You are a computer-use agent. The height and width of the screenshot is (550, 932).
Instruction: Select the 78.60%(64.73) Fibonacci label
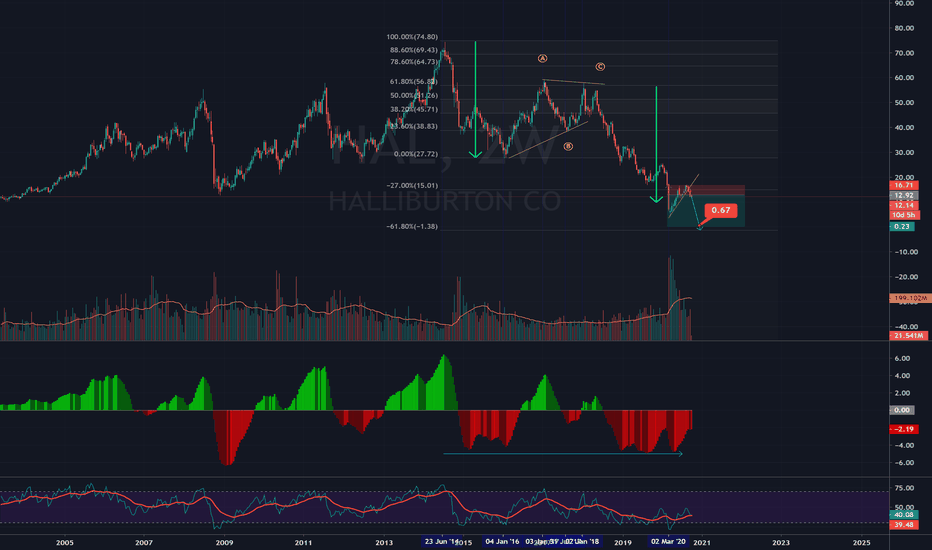pyautogui.click(x=414, y=62)
